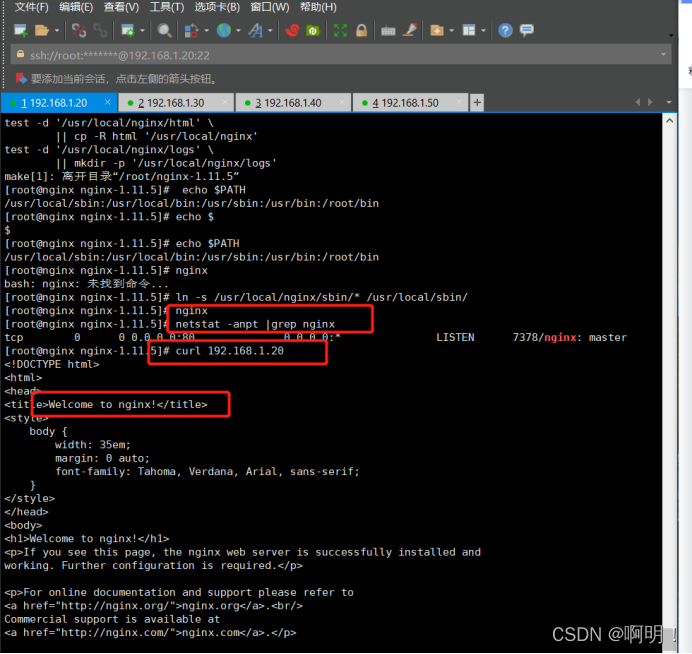Toggle Full Screen with green arrows icon
The height and width of the screenshot is (654, 692).
[340, 30]
